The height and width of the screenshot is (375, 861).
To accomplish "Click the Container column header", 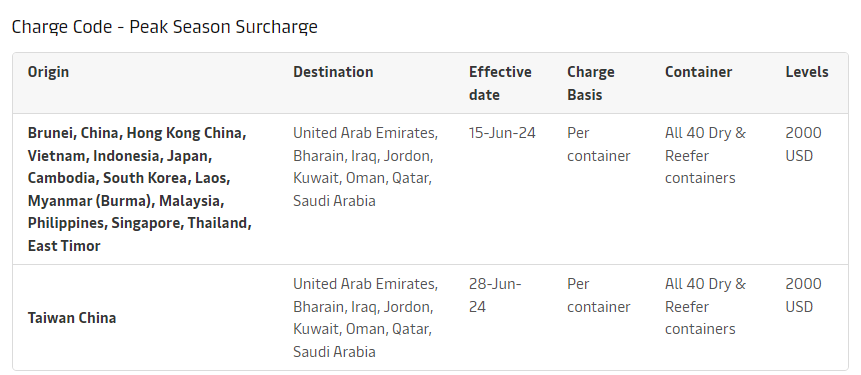I will click(x=698, y=72).
